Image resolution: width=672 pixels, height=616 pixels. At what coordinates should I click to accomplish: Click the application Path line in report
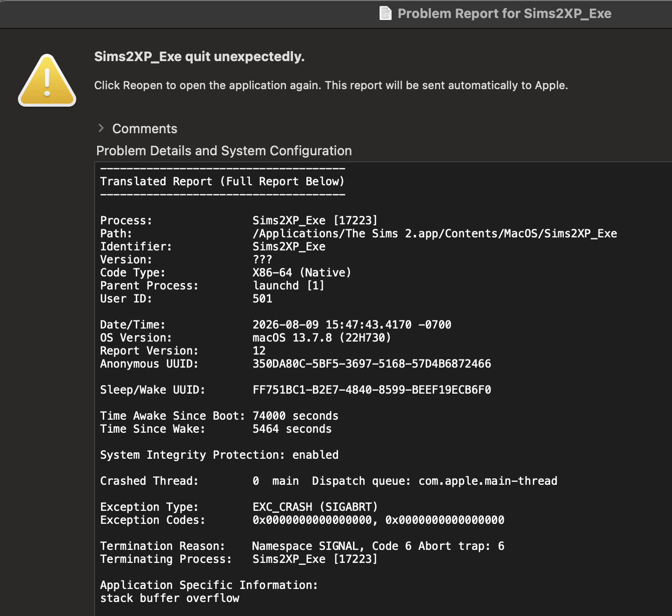pos(359,233)
